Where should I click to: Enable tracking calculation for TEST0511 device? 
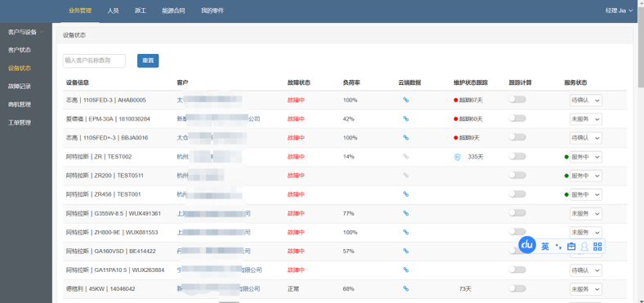click(517, 175)
